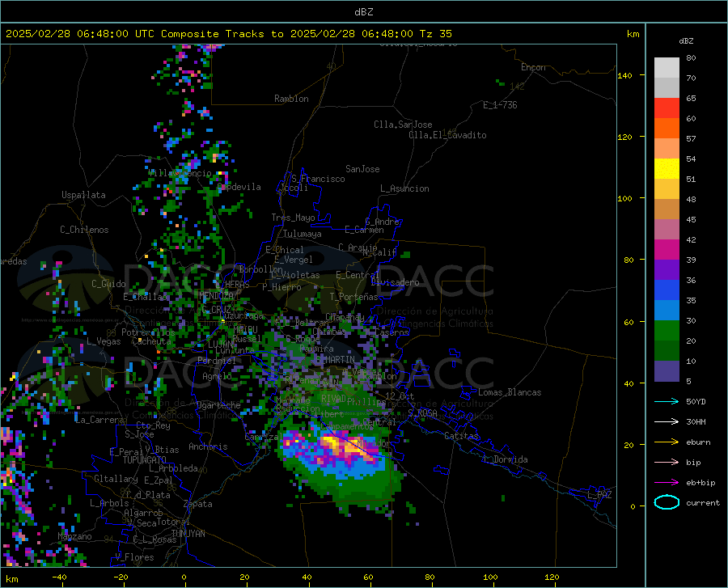Image resolution: width=728 pixels, height=588 pixels.
Task: Click the 'Divisadero' map label
Action: click(x=395, y=282)
